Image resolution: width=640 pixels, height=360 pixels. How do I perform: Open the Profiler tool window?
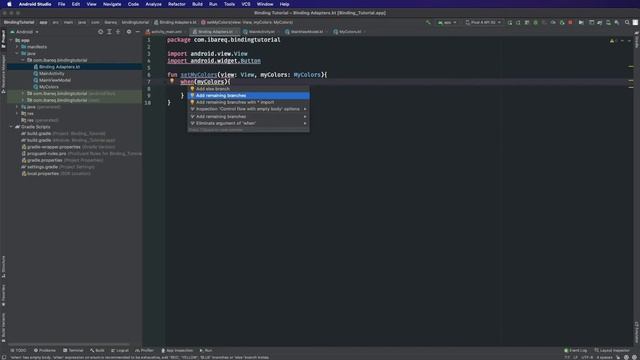pos(144,350)
